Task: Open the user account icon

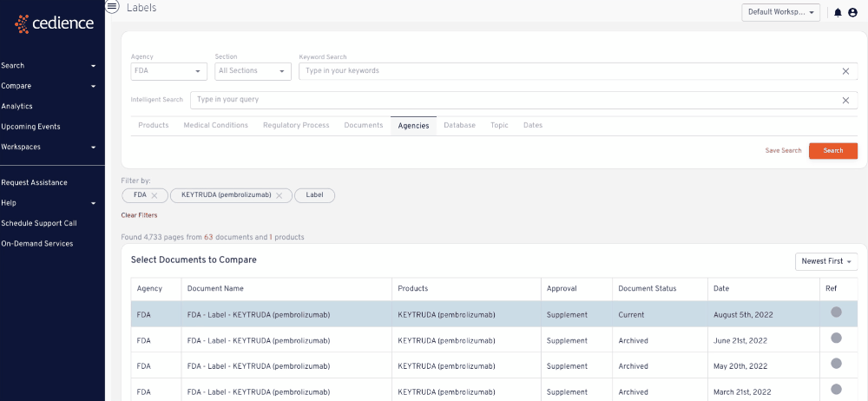Action: pos(852,13)
